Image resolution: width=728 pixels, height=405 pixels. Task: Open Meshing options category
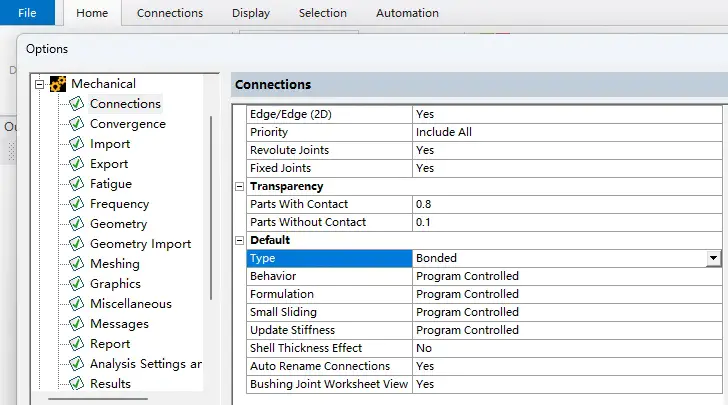pyautogui.click(x=115, y=264)
